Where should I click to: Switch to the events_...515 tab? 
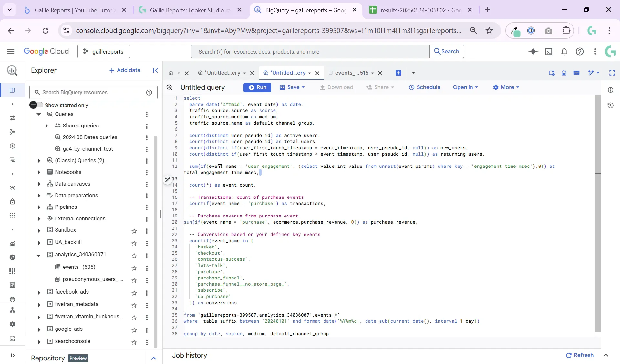352,73
